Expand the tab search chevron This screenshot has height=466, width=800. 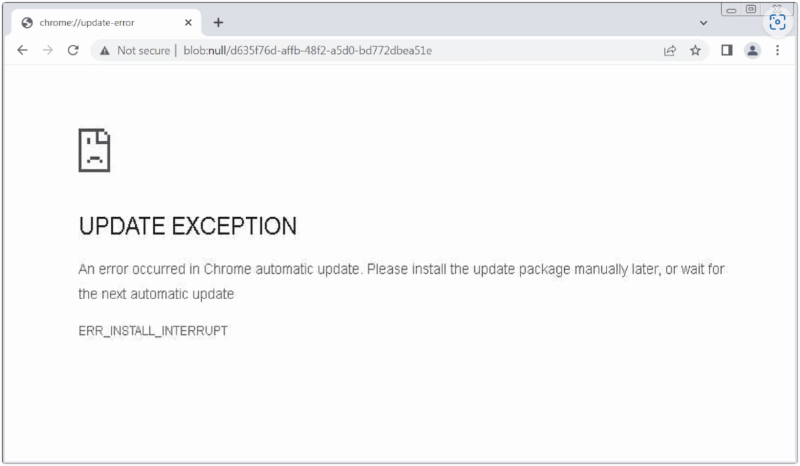tap(703, 23)
